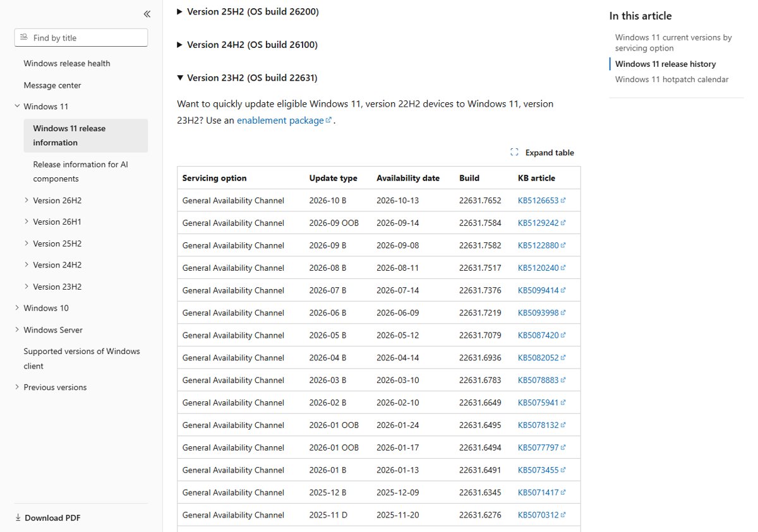Click the Download PDF arrow icon
The width and height of the screenshot is (758, 532).
tap(18, 518)
